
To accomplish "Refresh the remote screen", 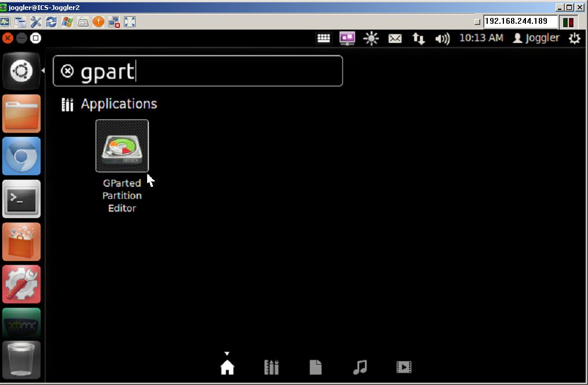I will tap(52, 22).
